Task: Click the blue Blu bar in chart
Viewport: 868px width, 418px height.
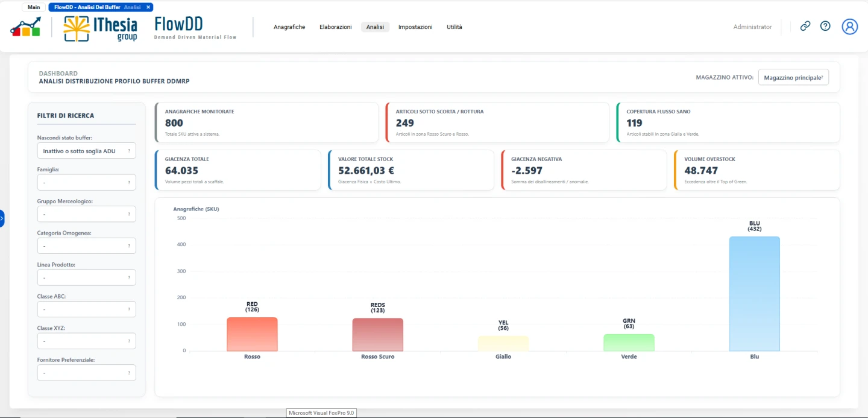Action: 755,294
